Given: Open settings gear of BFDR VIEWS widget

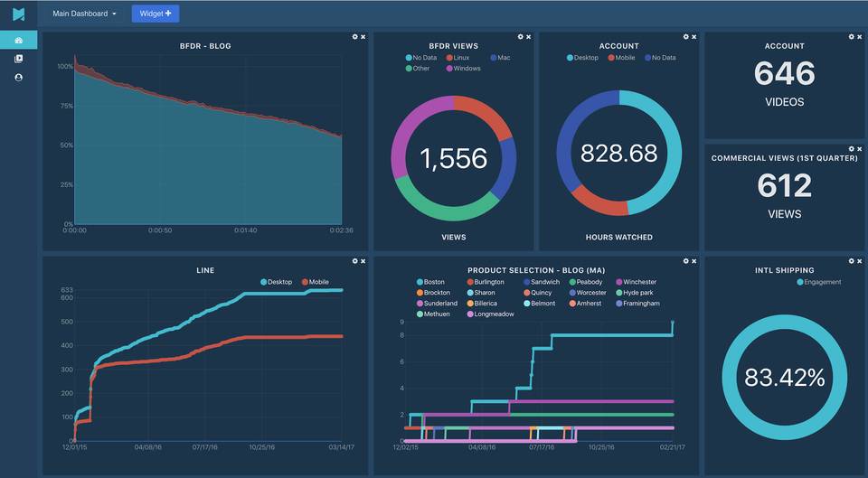Looking at the screenshot, I should coord(521,37).
